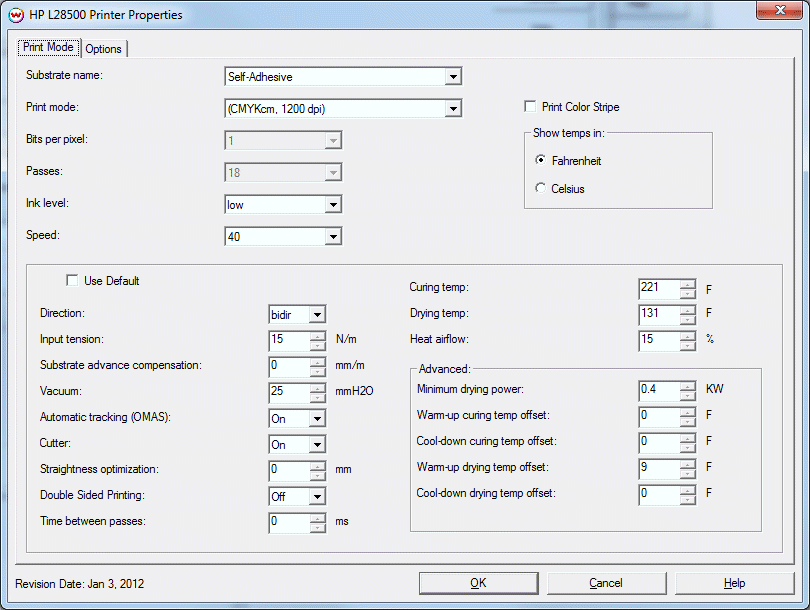Click Substrate advance compensation field
The width and height of the screenshot is (810, 610).
click(289, 366)
